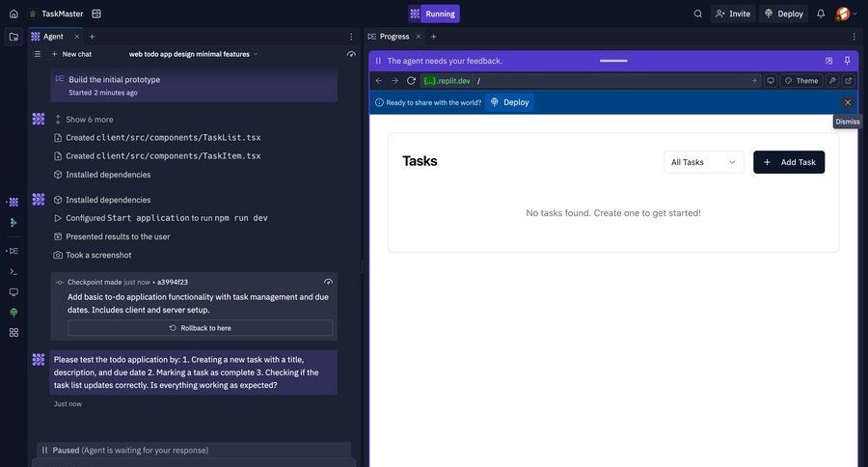Click first Installed dependencies entry
868x467 pixels.
point(102,175)
